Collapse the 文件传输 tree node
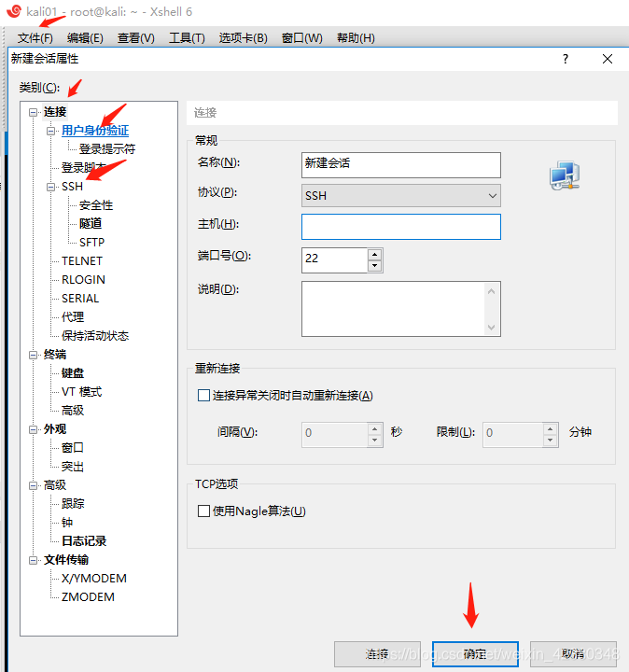The height and width of the screenshot is (672, 629). (x=33, y=560)
